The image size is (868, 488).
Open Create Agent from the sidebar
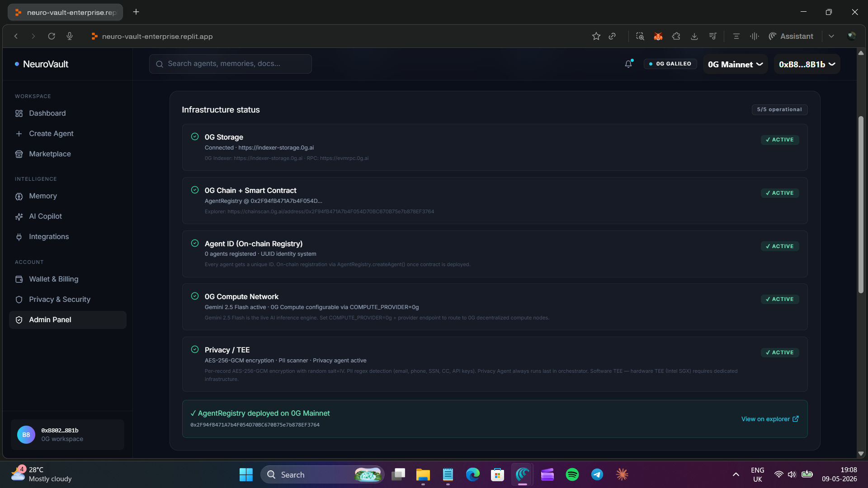[x=68, y=134]
